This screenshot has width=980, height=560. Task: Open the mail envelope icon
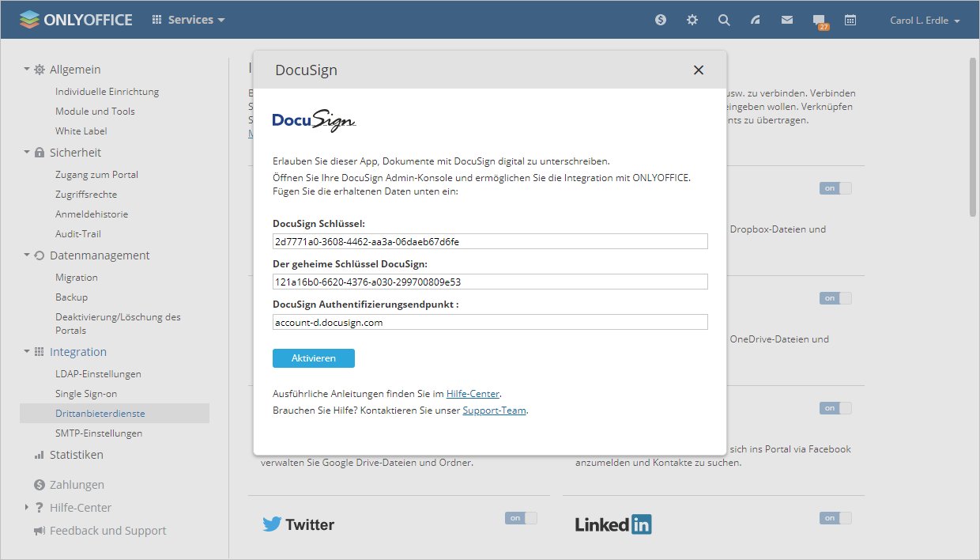[x=787, y=20]
